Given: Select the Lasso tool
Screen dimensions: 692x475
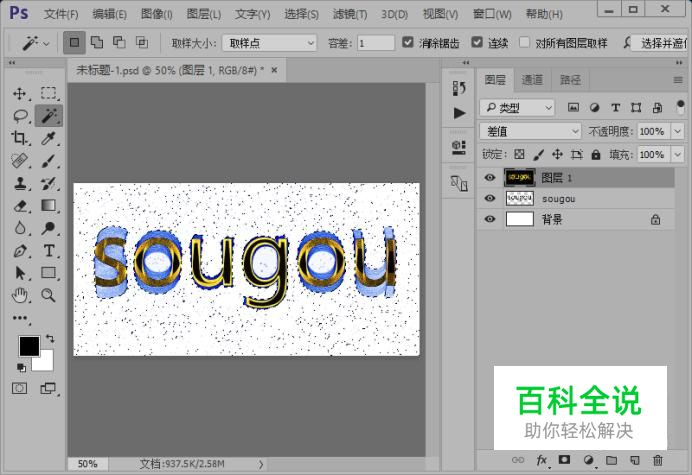Looking at the screenshot, I should [x=20, y=116].
